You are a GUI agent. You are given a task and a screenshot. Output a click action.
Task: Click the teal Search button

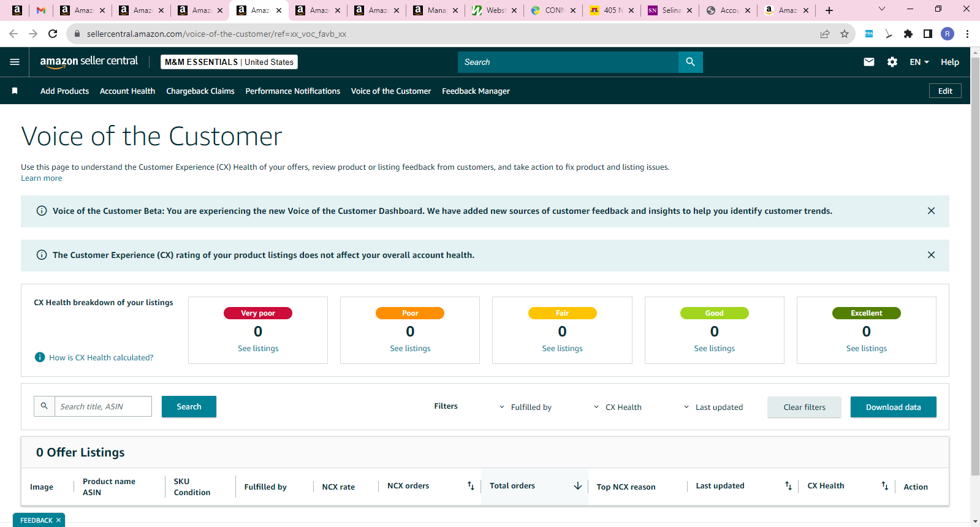[x=189, y=406]
